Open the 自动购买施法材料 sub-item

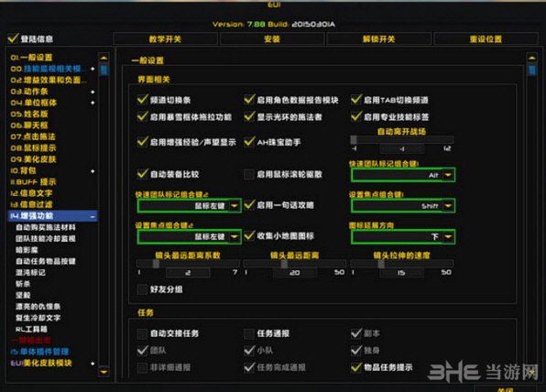click(46, 227)
